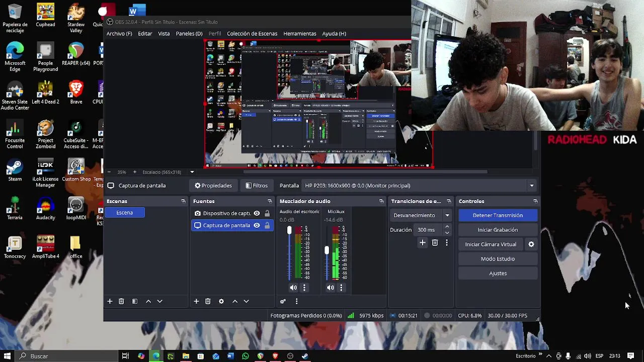Open Tonocracy desktop icon
644x362 pixels.
click(x=15, y=247)
